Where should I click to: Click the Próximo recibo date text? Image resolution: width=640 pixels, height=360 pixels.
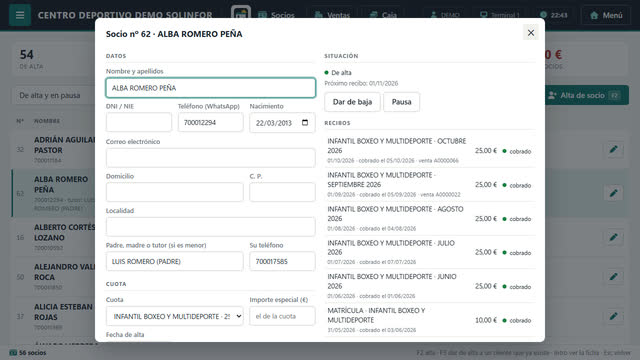361,83
